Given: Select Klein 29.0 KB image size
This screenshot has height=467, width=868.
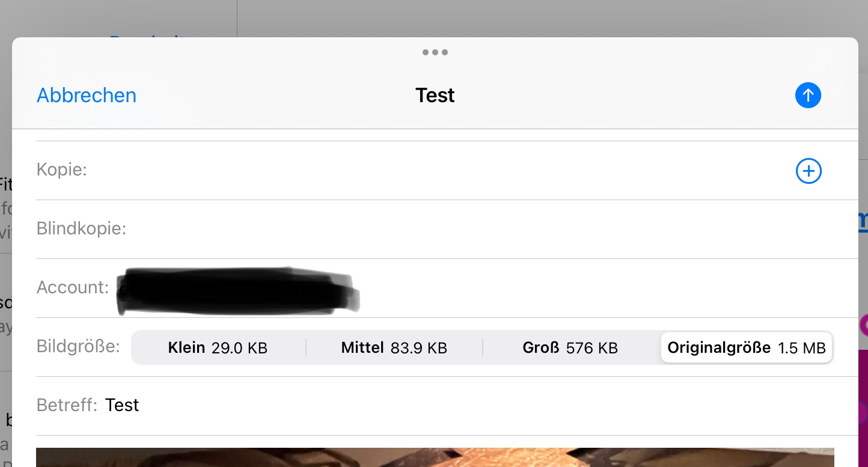Looking at the screenshot, I should tap(218, 347).
